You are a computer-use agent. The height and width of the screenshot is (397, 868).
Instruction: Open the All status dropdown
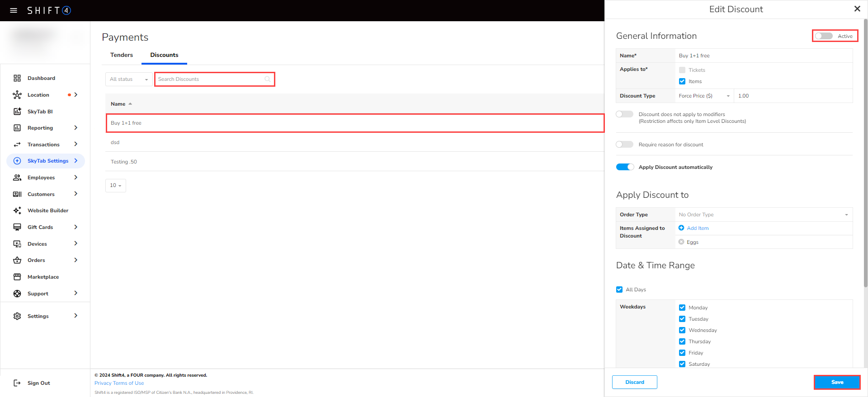coord(129,79)
